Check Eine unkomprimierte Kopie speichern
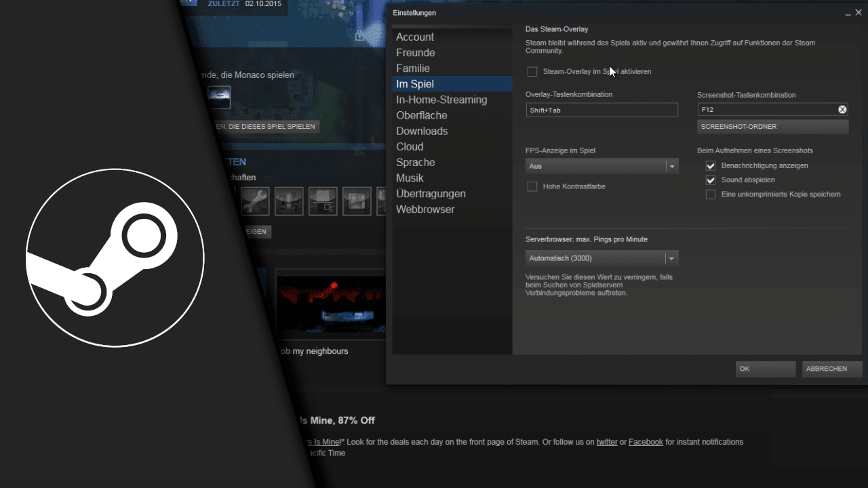Viewport: 868px width, 488px height. click(711, 195)
